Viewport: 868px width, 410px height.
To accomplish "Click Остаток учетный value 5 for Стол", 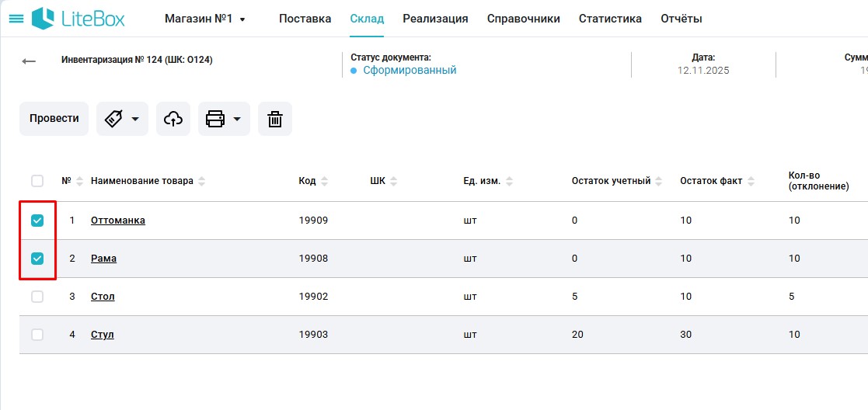I will (x=574, y=297).
